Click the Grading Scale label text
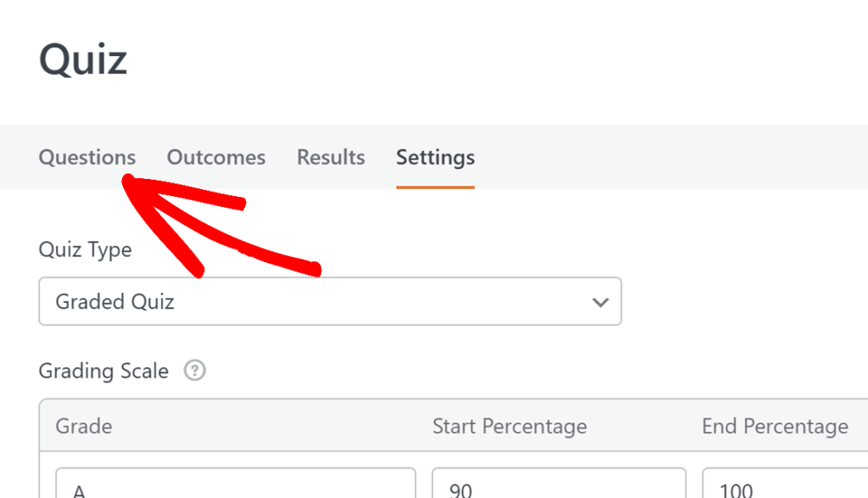Image resolution: width=868 pixels, height=498 pixels. coord(103,371)
